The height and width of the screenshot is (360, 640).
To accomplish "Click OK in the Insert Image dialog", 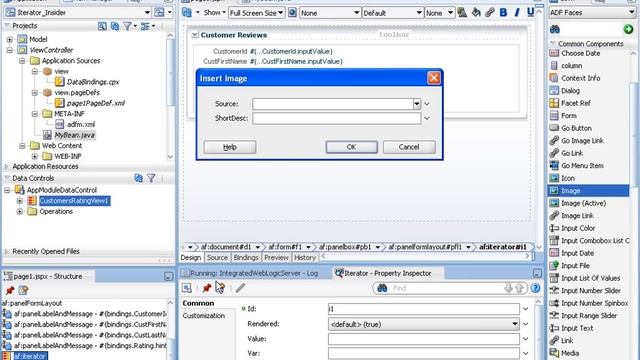I will pyautogui.click(x=351, y=147).
